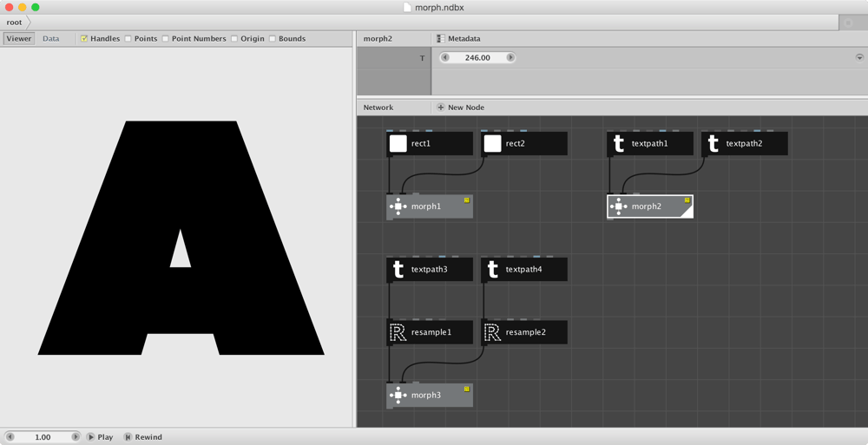Click the root breadcrumb
868x445 pixels.
(15, 23)
